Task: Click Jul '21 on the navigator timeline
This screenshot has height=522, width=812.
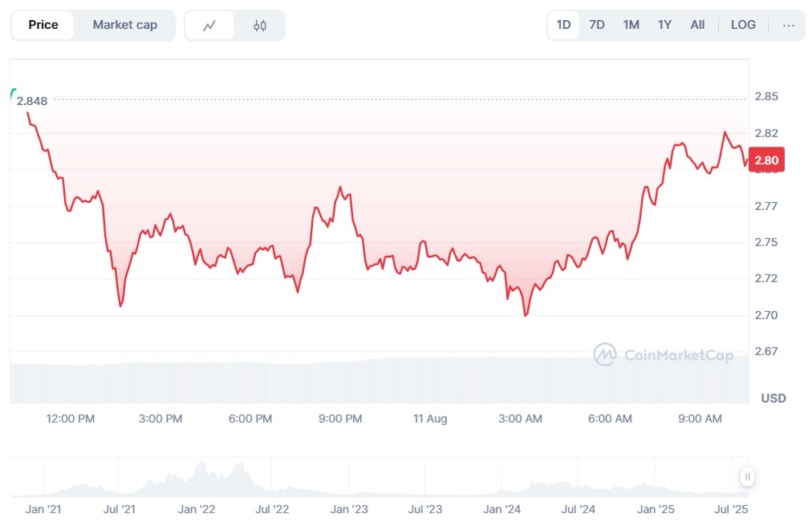Action: tap(118, 509)
